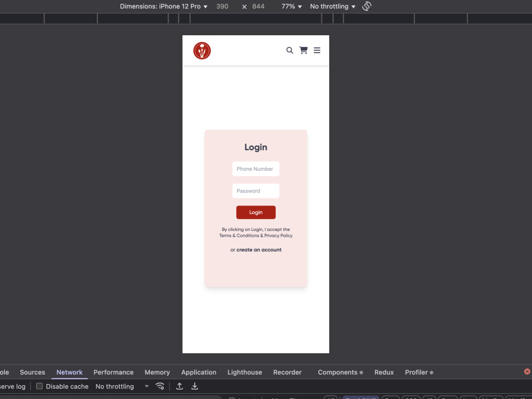The height and width of the screenshot is (399, 532).
Task: Click the red error indicator in DevTools
Action: 527,371
